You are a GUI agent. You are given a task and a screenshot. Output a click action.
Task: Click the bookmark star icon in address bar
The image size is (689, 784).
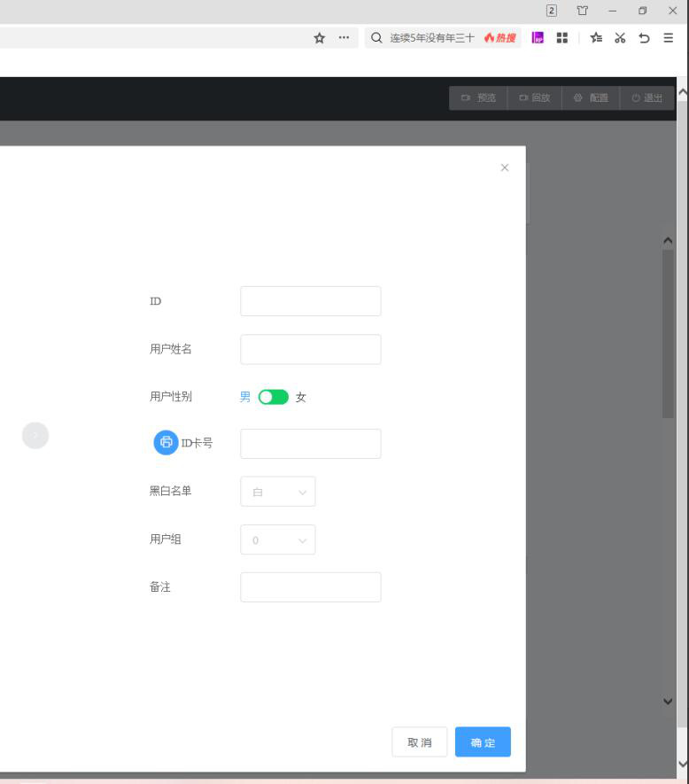(x=320, y=38)
